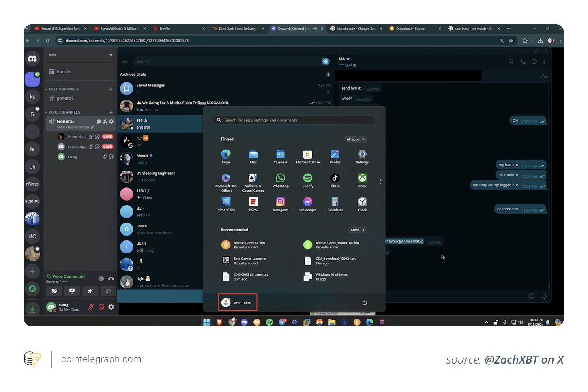This screenshot has width=588, height=392.
Task: Open the soundboard icon in voice panel
Action: pos(107,291)
